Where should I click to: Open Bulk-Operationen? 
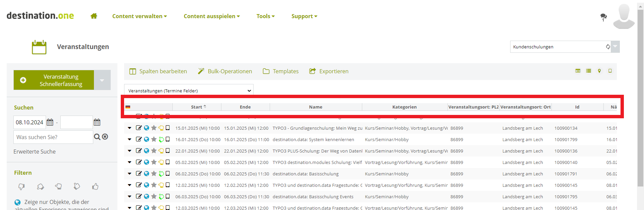coord(225,71)
